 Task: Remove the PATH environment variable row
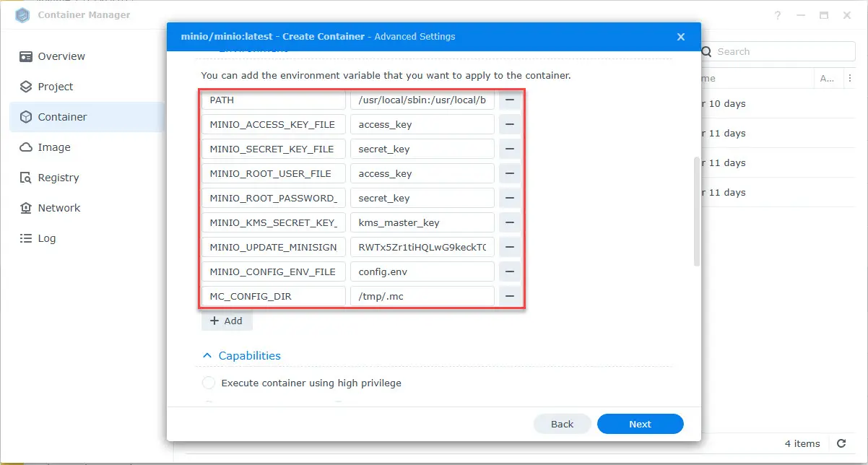(x=510, y=100)
